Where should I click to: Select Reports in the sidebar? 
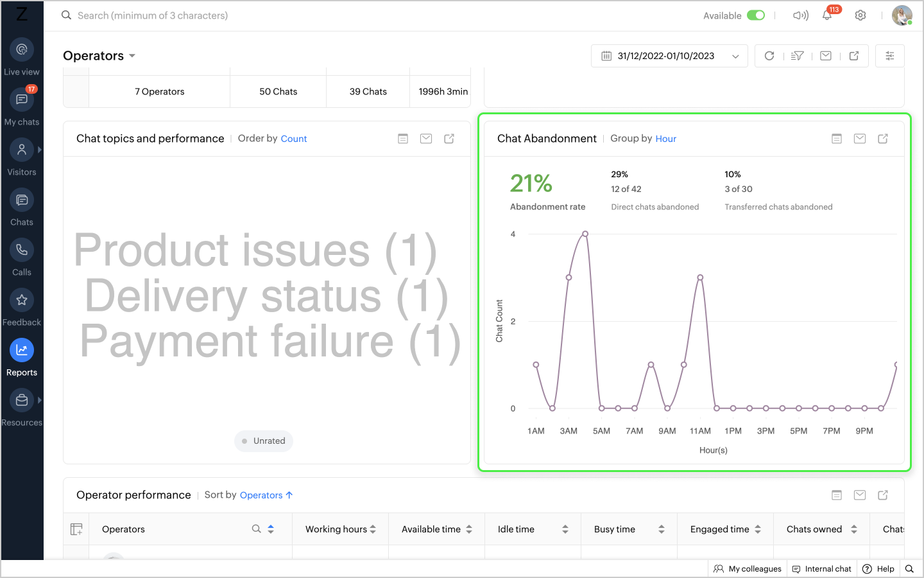tap(22, 350)
